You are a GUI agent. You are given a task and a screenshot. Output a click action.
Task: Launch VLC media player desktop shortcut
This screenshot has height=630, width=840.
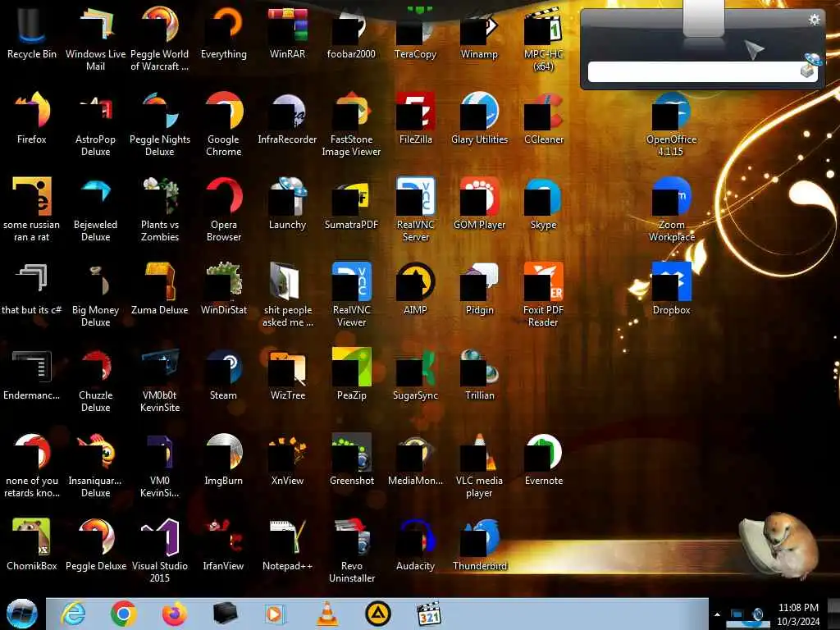[x=479, y=464]
